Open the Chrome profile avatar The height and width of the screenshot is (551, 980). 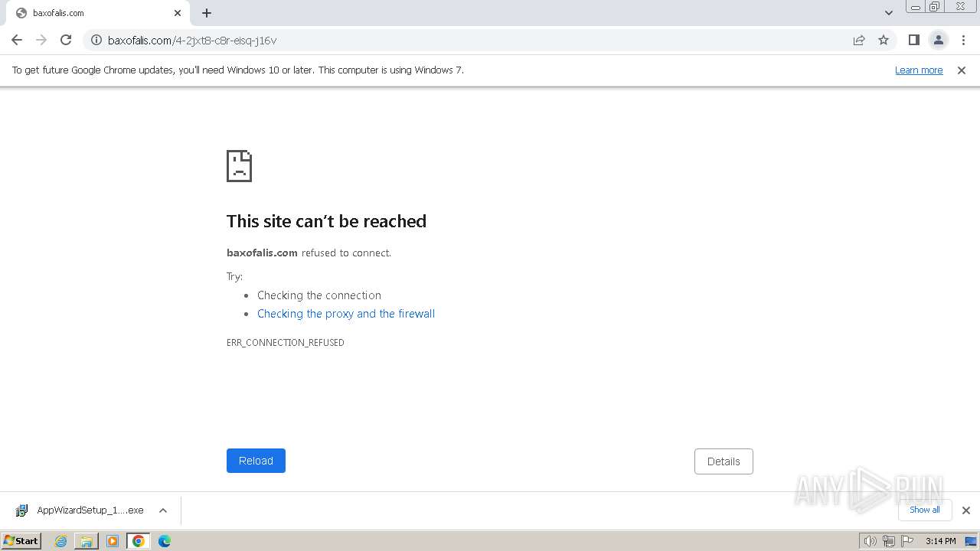938,40
